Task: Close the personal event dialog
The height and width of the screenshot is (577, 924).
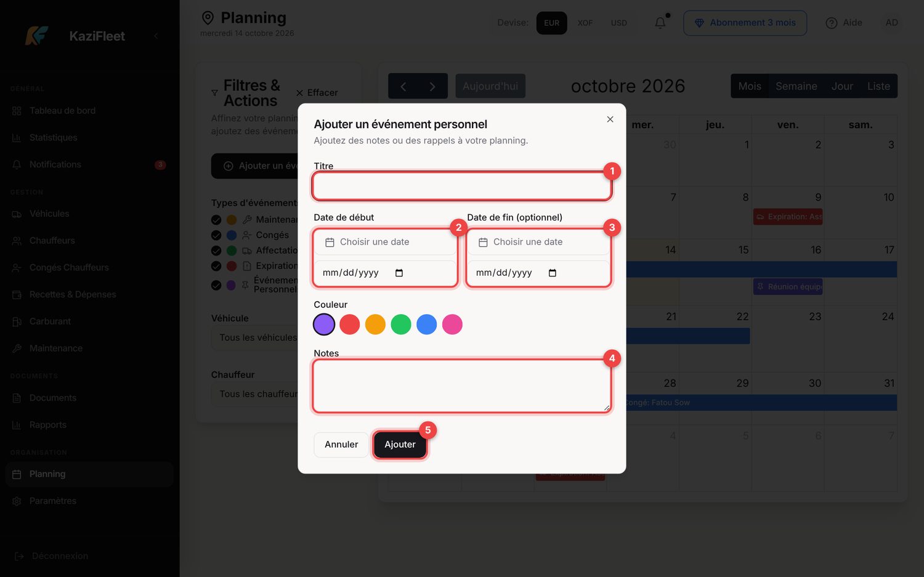Action: 610,119
